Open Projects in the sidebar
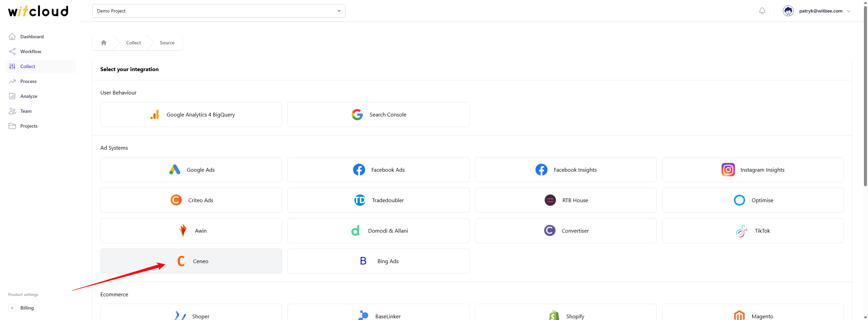This screenshot has height=320, width=868. point(41,126)
